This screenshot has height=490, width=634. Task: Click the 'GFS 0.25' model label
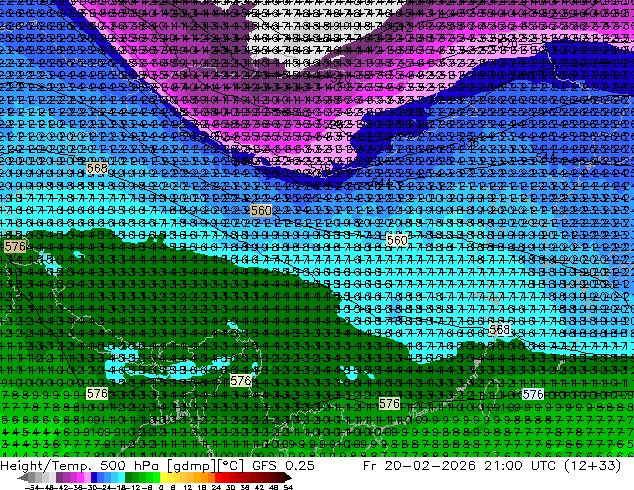click(283, 465)
